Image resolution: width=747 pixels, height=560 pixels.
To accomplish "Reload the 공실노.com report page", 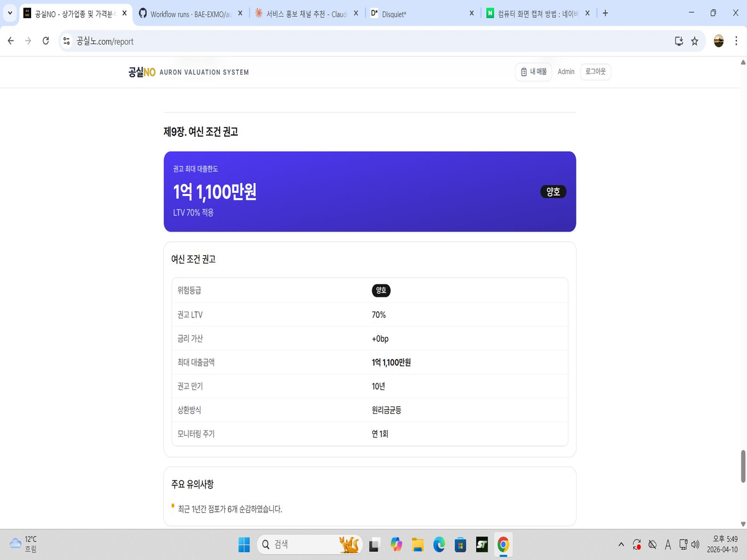I will pos(45,41).
